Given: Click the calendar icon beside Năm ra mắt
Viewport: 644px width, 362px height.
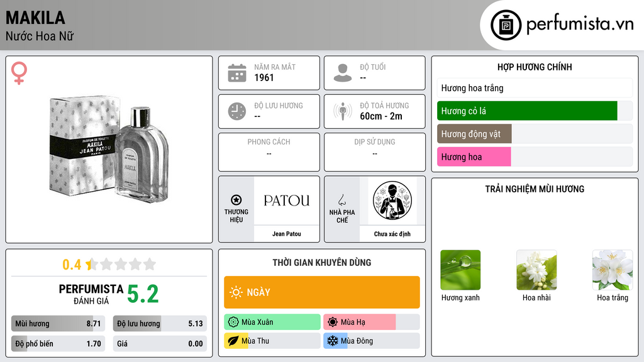Looking at the screenshot, I should point(237,73).
